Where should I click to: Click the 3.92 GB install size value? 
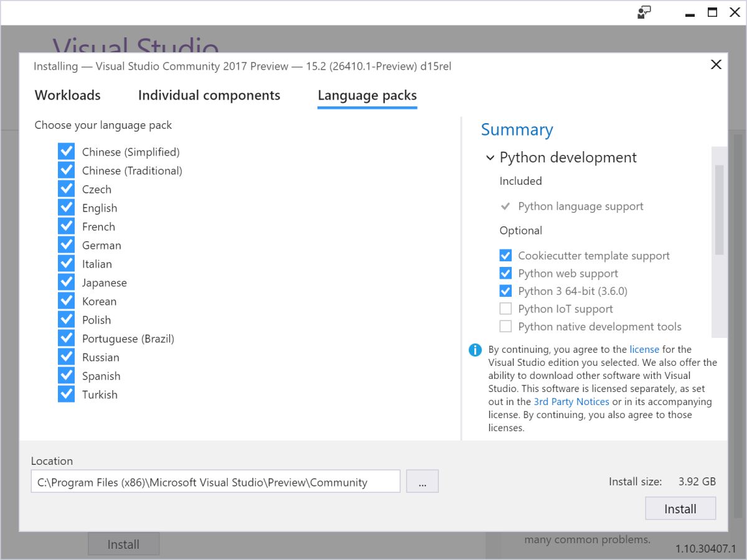point(697,482)
